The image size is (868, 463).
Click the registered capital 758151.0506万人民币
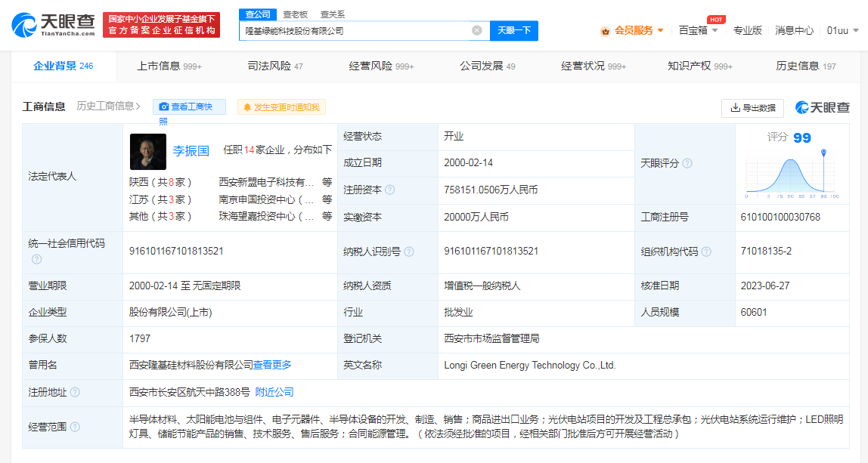tap(491, 190)
